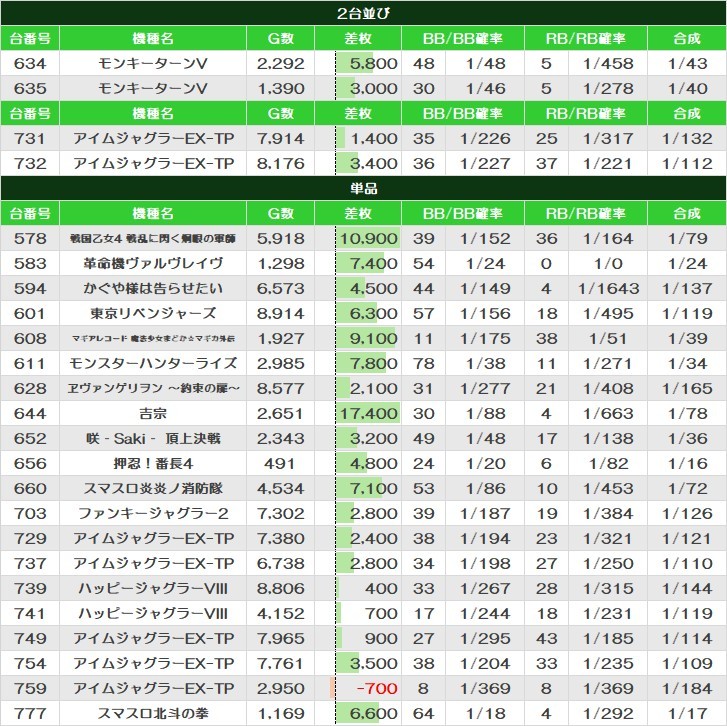Viewport: 727px width, 726px height.
Task: Click 咲 - Saki - 頂上決戦 name
Action: (x=153, y=439)
